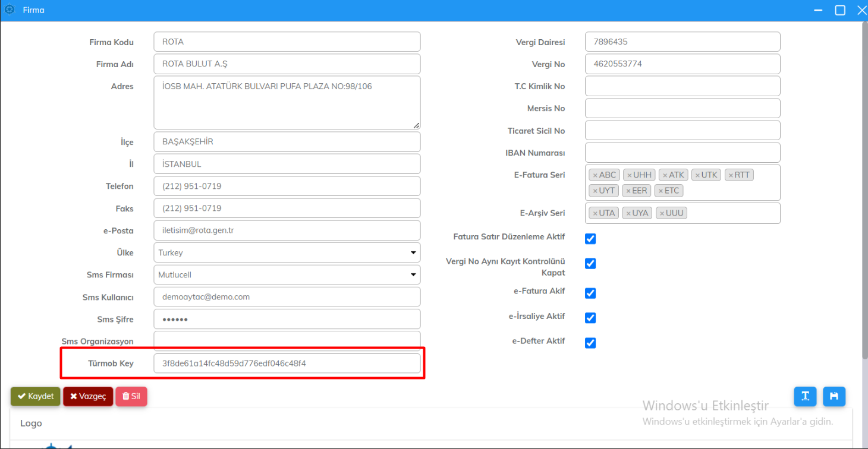
Task: Click the Sil delete button
Action: (x=131, y=396)
